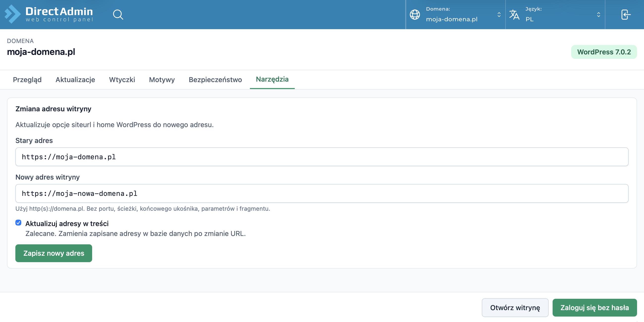The image size is (644, 322).
Task: Click the Zalecane description text
Action: click(x=135, y=234)
